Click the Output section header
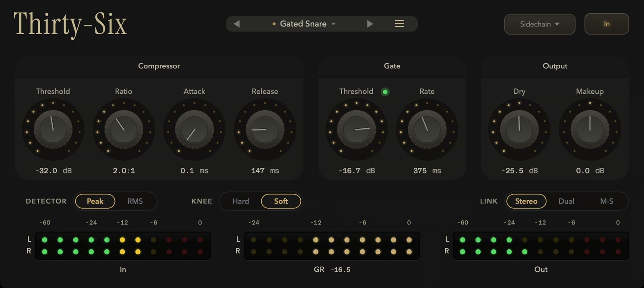The image size is (644, 288). coord(555,66)
